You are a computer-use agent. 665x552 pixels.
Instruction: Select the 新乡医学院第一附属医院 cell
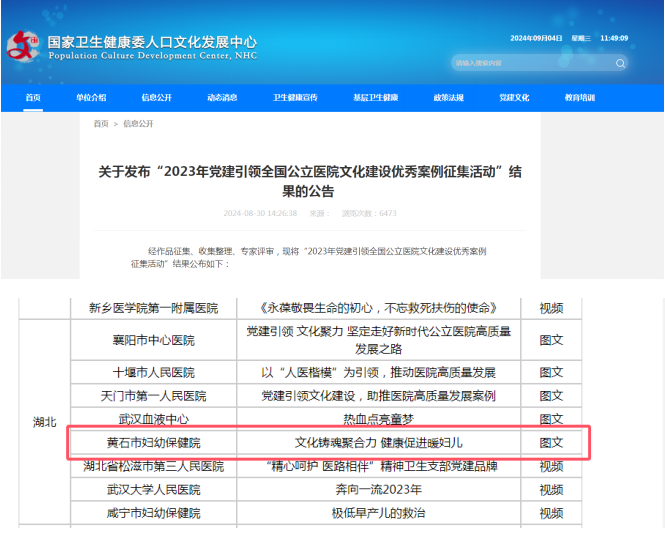click(154, 308)
